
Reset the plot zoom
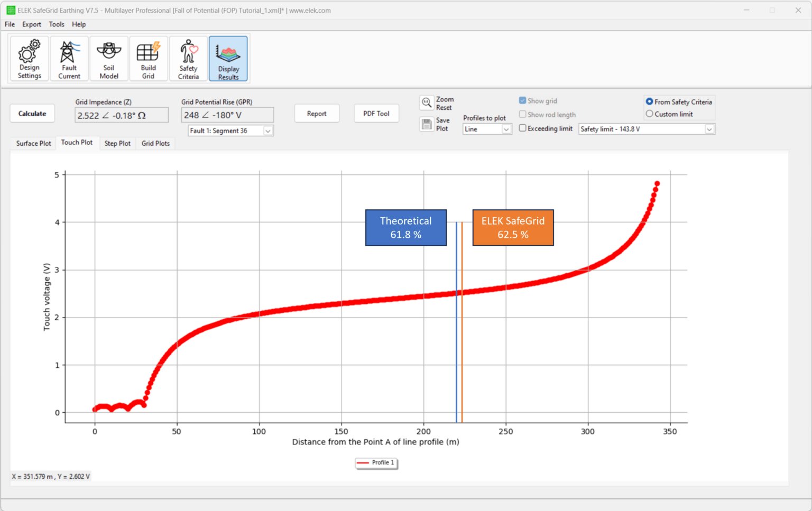tap(436, 104)
